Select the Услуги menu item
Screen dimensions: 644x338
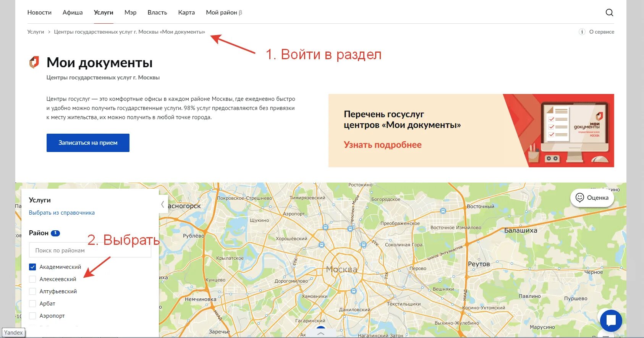[104, 13]
